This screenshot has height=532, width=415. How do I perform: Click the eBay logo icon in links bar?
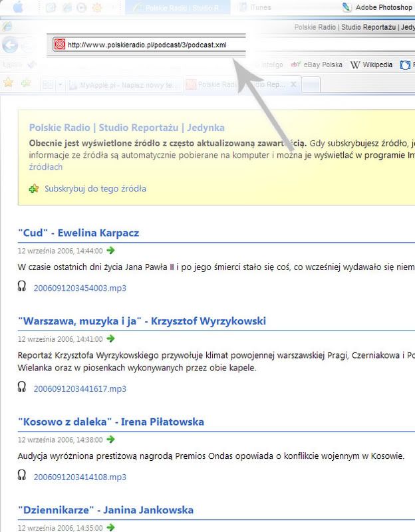tap(296, 64)
